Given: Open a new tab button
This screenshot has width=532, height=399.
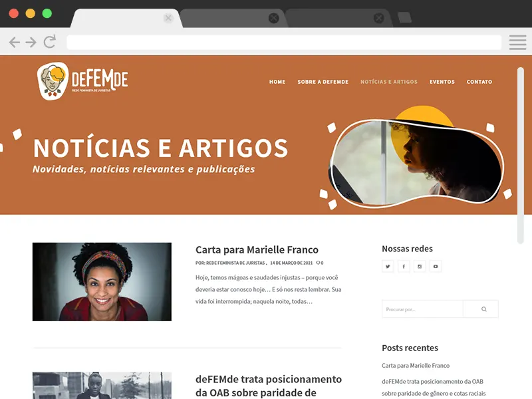Looking at the screenshot, I should pyautogui.click(x=404, y=17).
